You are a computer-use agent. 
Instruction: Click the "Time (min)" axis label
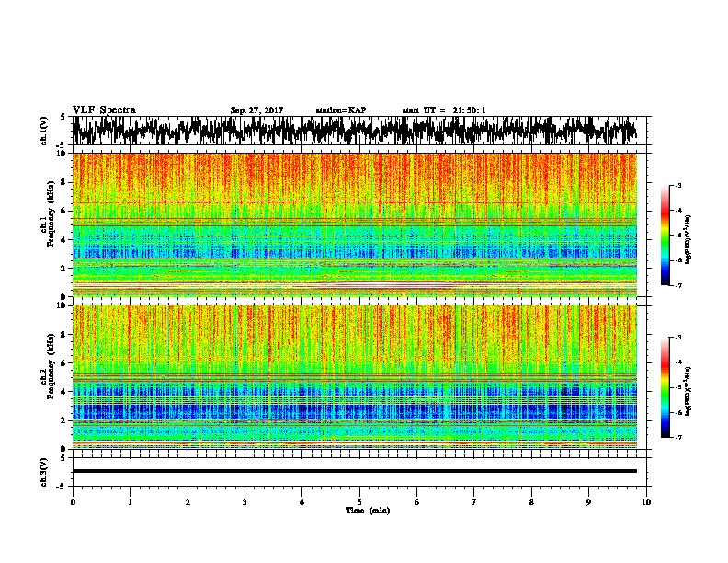pos(368,511)
